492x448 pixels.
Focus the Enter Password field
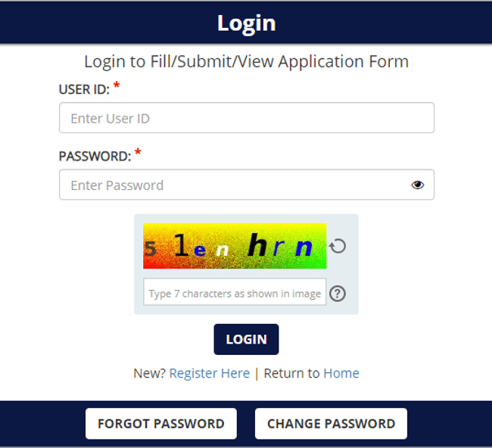click(x=235, y=185)
